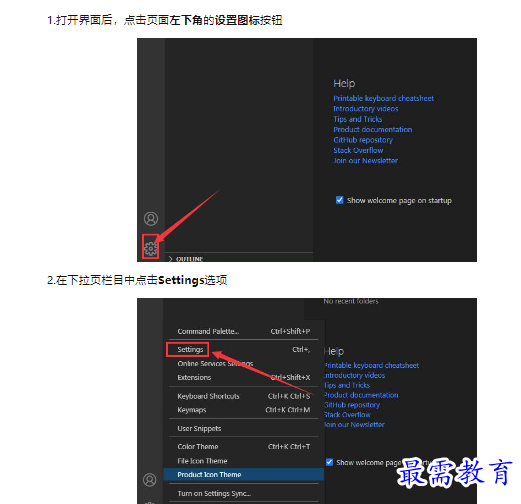Select Command Palette... menu entry
521x504 pixels.
pyautogui.click(x=244, y=331)
